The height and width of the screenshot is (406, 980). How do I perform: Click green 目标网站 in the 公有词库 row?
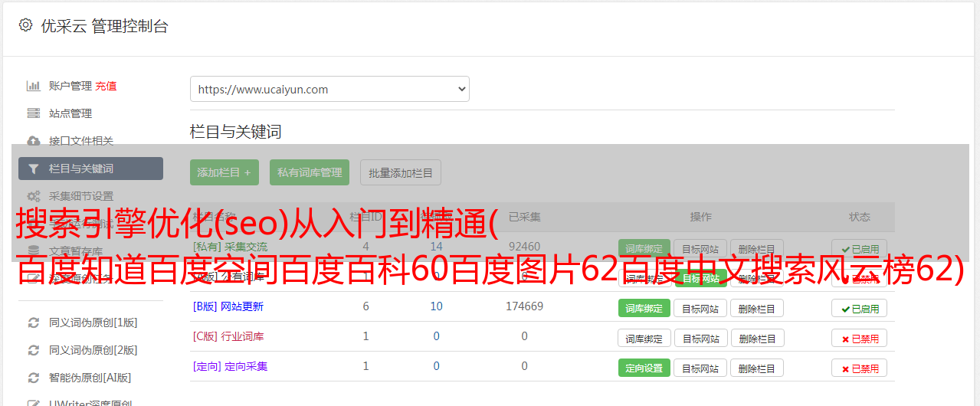(700, 277)
